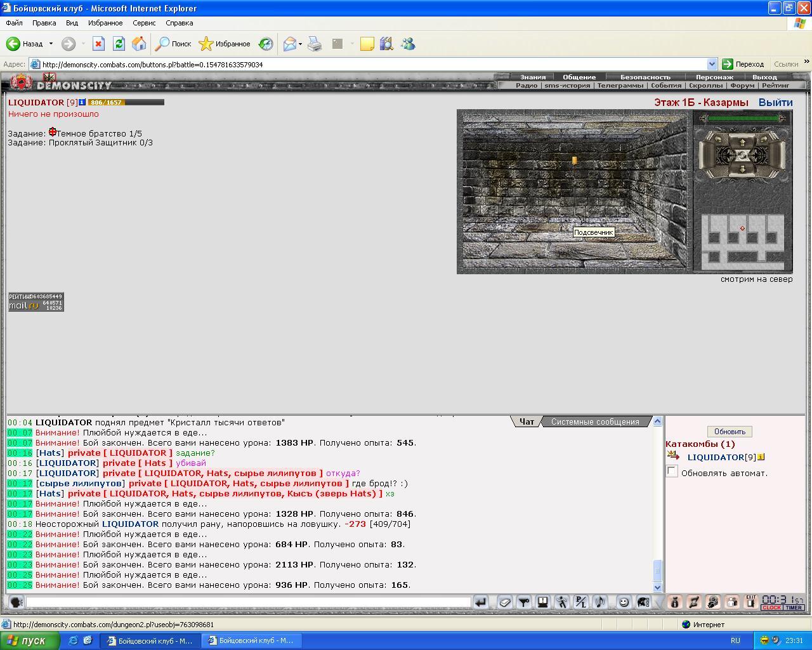This screenshot has height=650, width=812.
Task: Click the head icon left of chat input
Action: [x=16, y=602]
